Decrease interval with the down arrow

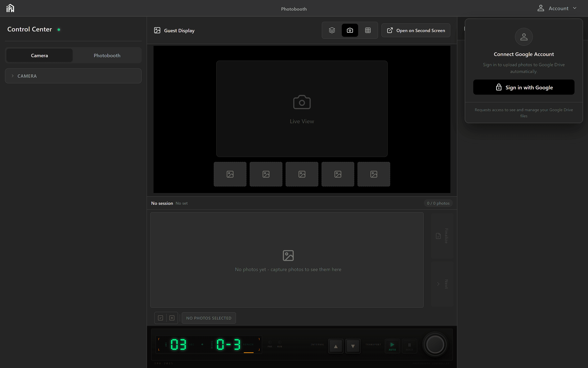353,346
